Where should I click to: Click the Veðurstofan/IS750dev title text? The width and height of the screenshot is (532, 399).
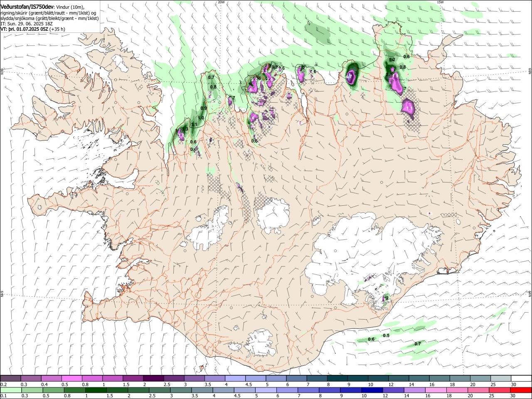click(27, 7)
